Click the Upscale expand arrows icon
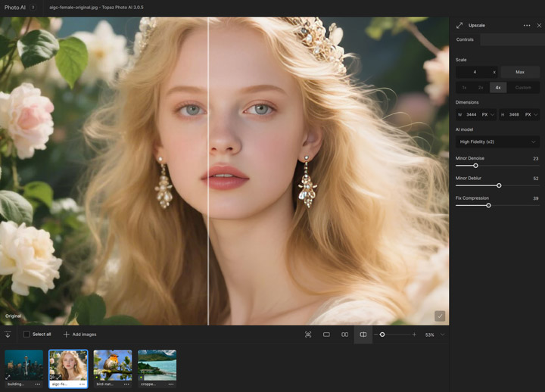Viewport: 545px width, 392px height. (x=459, y=26)
